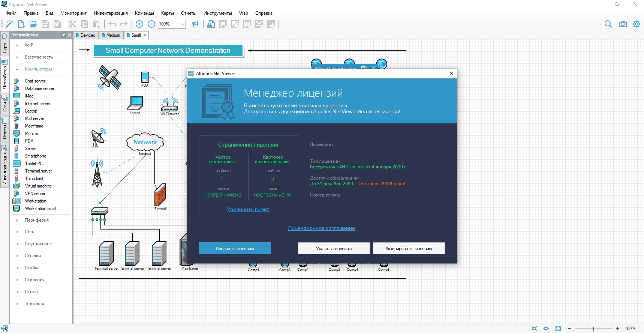Click the center view icon in status bar

pos(546,328)
